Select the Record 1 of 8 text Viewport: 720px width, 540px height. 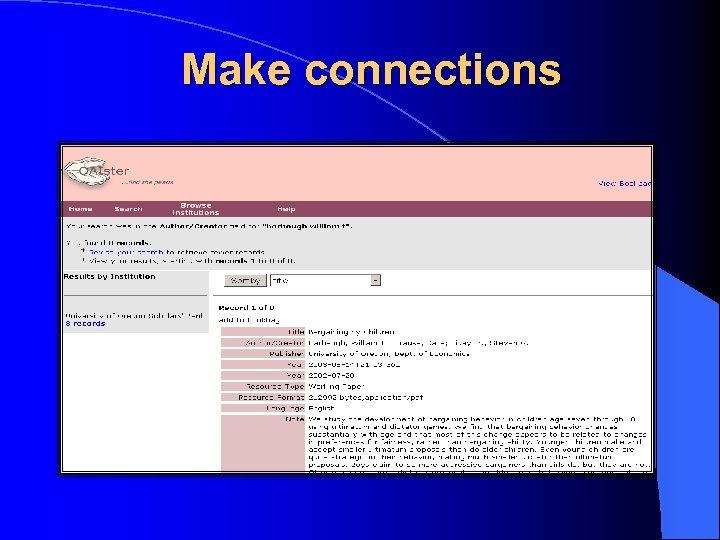(x=247, y=308)
